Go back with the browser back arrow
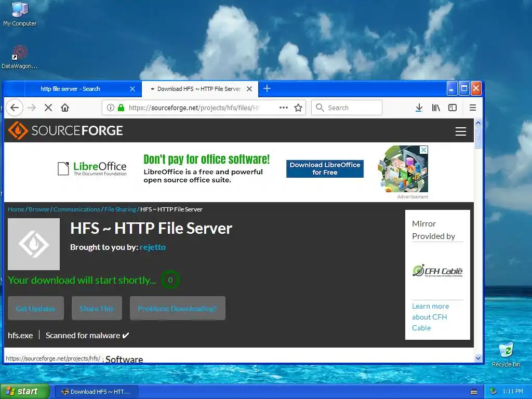Screen dimensions: 532x399 (14, 108)
